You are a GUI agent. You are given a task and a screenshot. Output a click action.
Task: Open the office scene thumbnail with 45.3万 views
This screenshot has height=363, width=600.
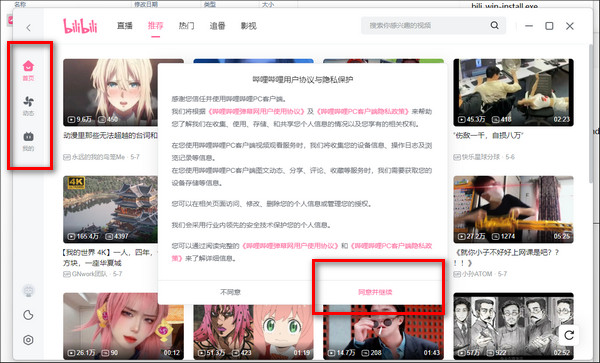pyautogui.click(x=514, y=92)
